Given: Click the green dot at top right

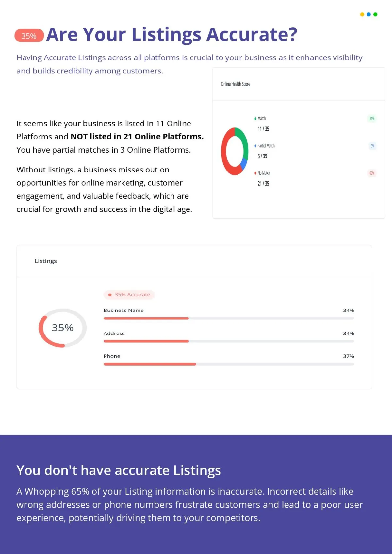Looking at the screenshot, I should [x=375, y=14].
